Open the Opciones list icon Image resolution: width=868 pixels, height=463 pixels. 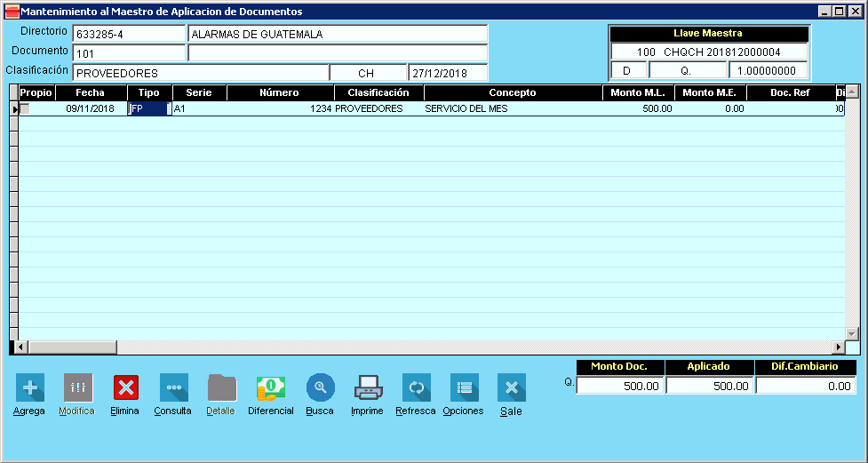point(464,387)
